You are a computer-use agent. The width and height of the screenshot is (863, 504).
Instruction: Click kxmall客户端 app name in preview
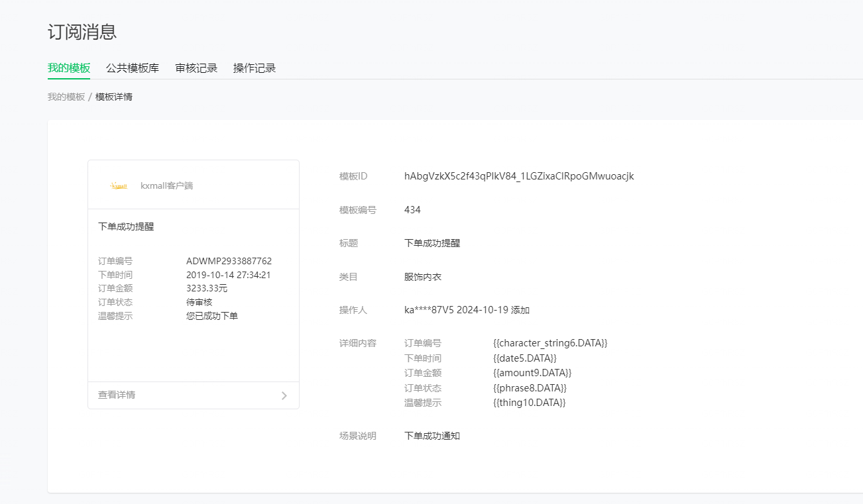tap(166, 186)
